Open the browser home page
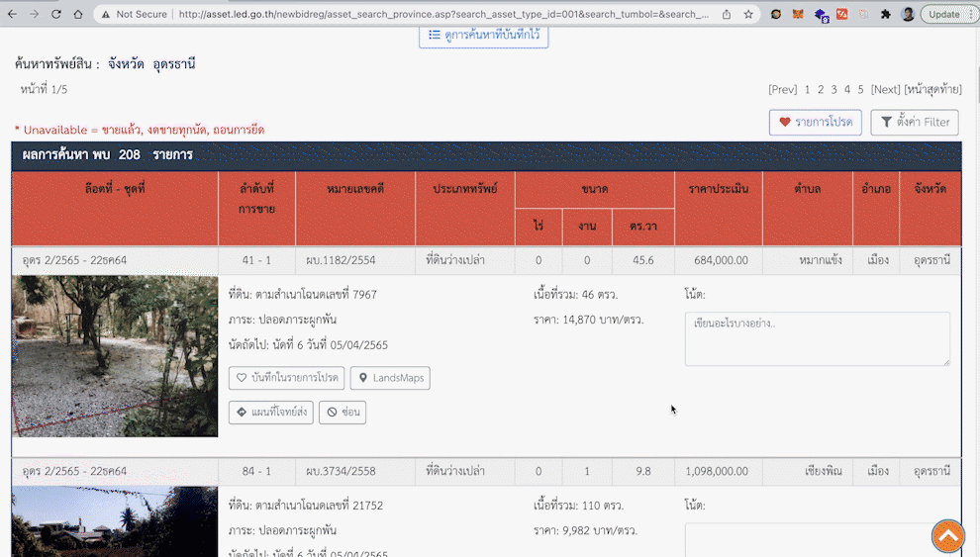The height and width of the screenshot is (557, 980). point(78,14)
